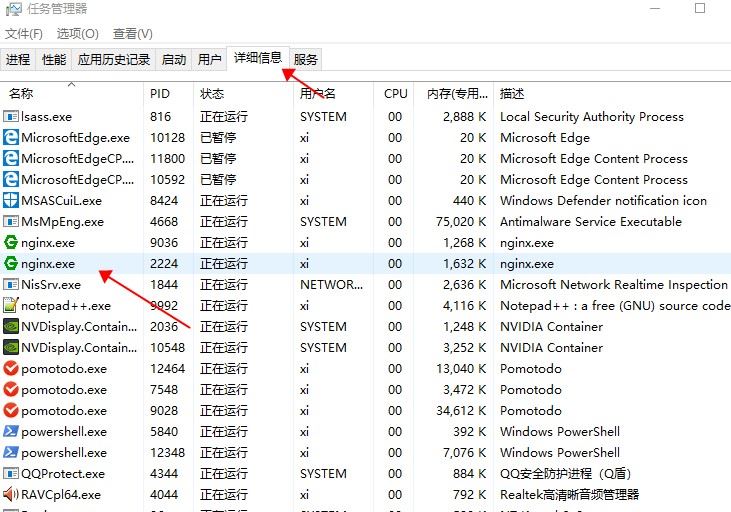Click the MsMpEng.exe process icon
The image size is (731, 512).
coord(11,222)
